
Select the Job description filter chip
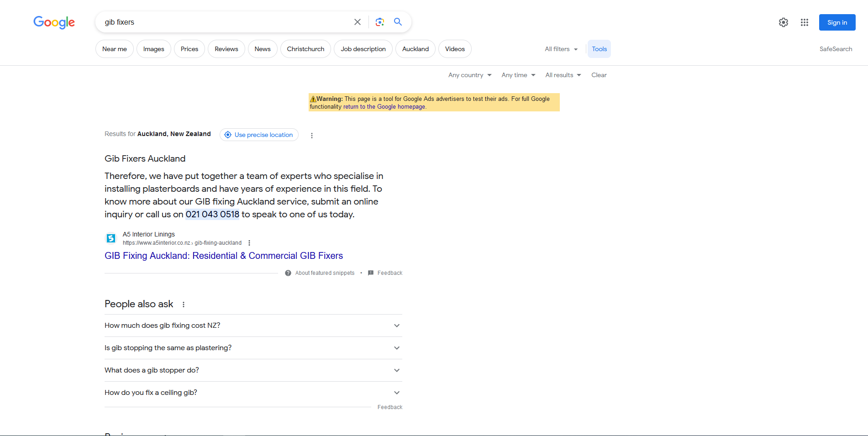[x=363, y=49]
